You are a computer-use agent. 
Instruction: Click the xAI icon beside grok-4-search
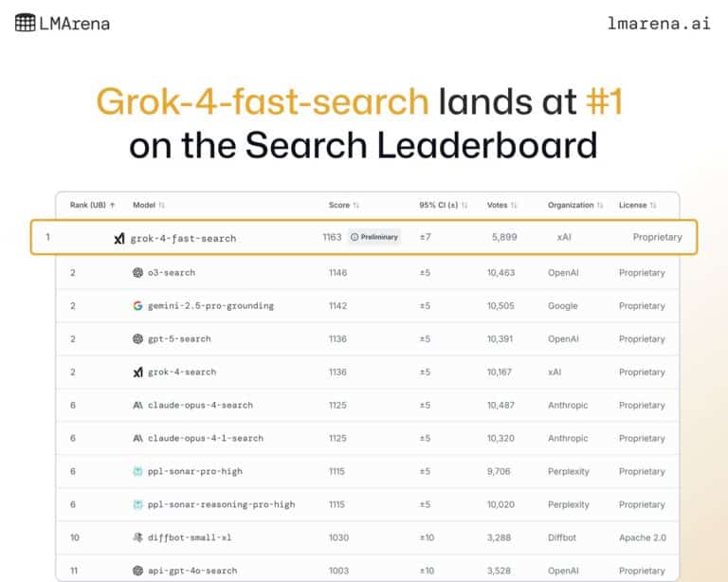(137, 373)
